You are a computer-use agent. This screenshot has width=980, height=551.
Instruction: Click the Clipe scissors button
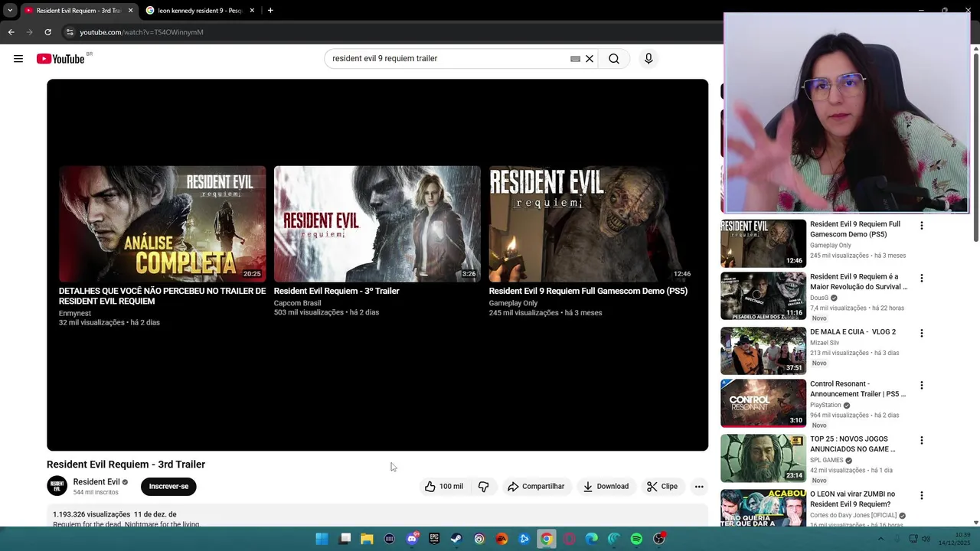pyautogui.click(x=662, y=487)
